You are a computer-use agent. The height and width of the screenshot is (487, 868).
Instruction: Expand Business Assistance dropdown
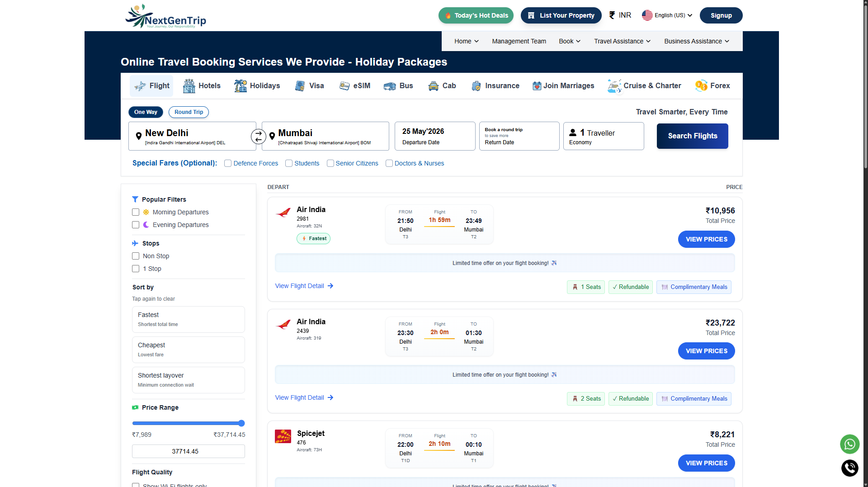click(697, 41)
